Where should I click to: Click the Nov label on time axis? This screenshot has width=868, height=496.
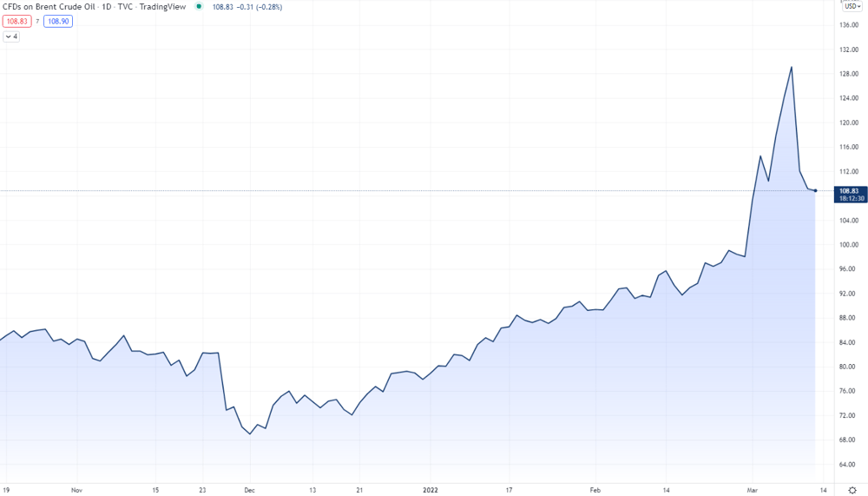(77, 490)
